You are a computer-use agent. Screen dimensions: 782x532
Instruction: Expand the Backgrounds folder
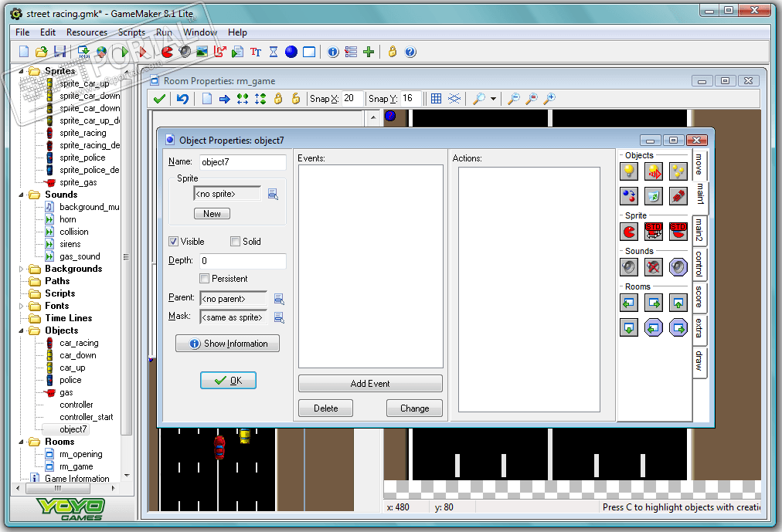click(x=21, y=269)
